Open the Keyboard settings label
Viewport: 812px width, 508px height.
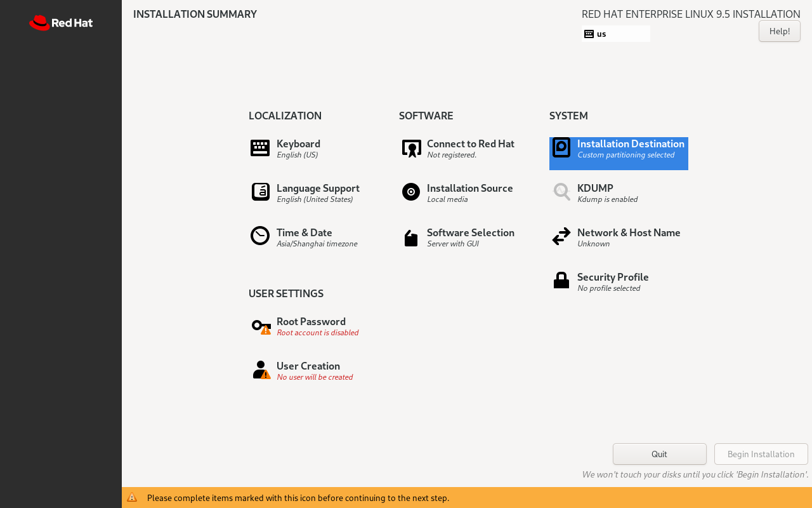coord(298,144)
